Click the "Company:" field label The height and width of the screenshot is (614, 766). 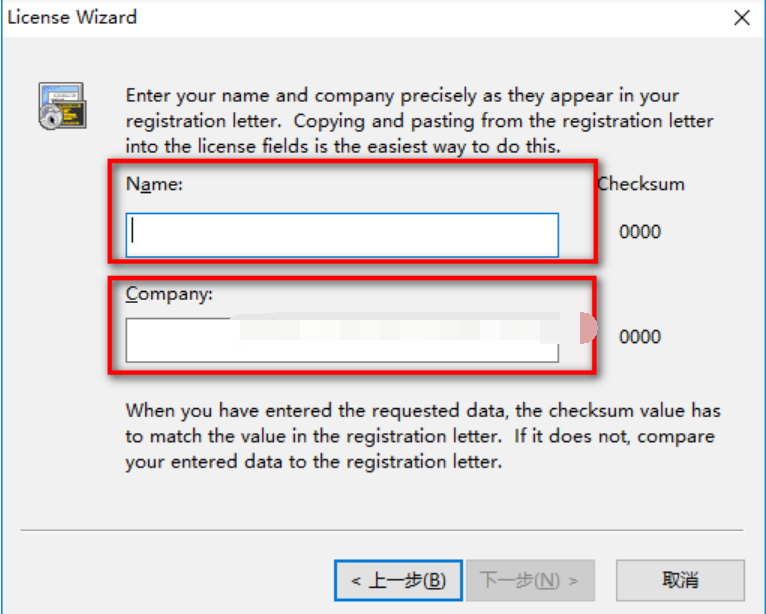[169, 294]
